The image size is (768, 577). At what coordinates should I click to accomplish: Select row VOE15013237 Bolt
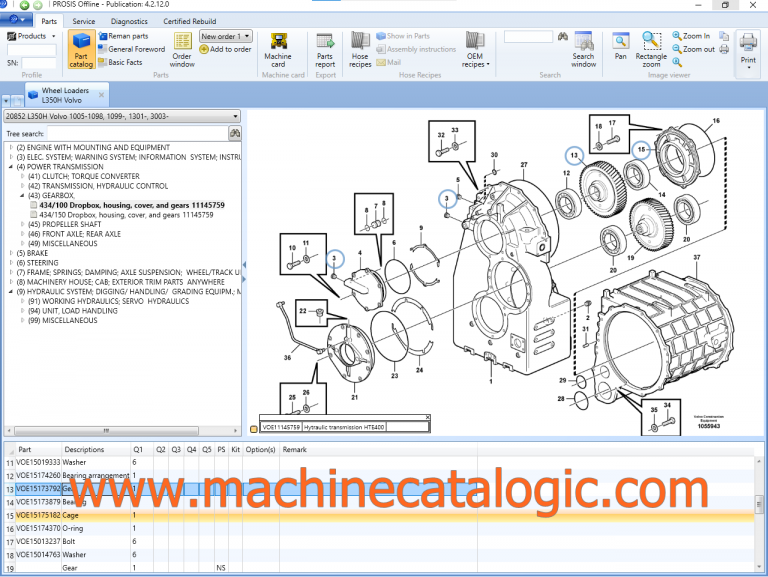[380, 542]
